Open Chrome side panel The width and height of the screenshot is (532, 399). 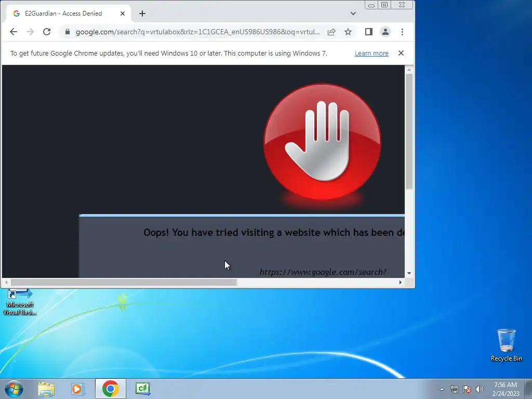369,32
